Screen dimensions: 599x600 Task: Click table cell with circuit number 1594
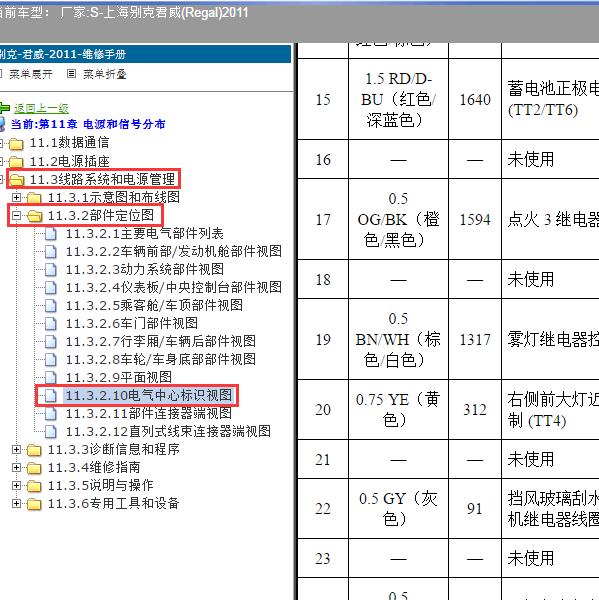click(x=475, y=219)
